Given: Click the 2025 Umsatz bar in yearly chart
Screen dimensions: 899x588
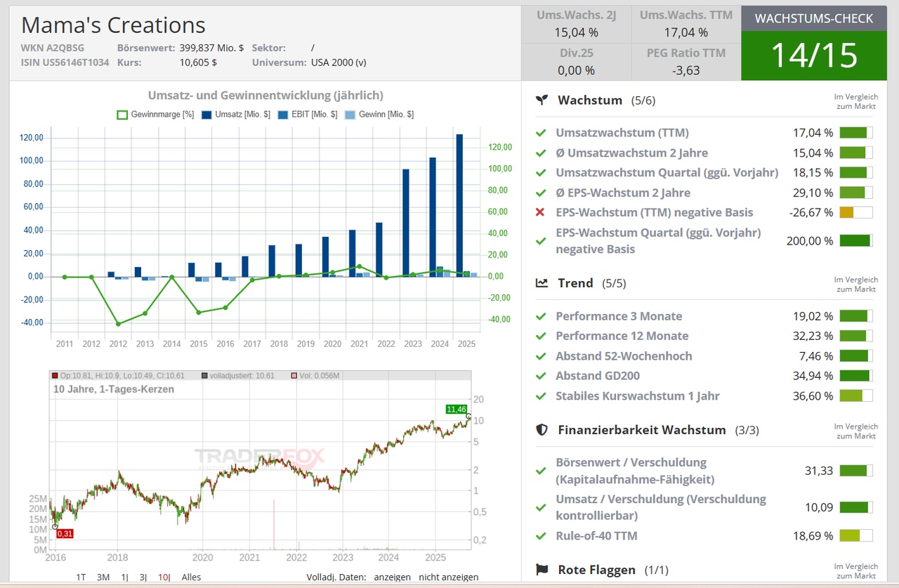Looking at the screenshot, I should [x=459, y=205].
